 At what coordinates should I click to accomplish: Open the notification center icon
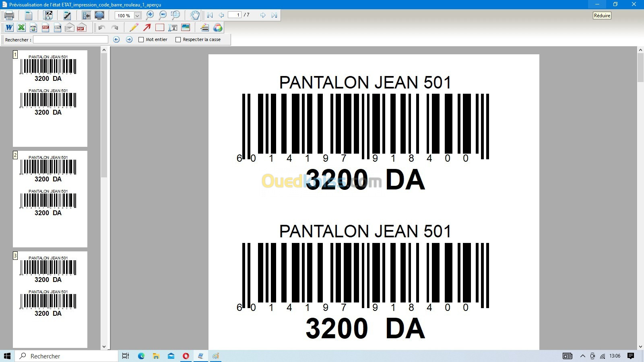click(631, 356)
